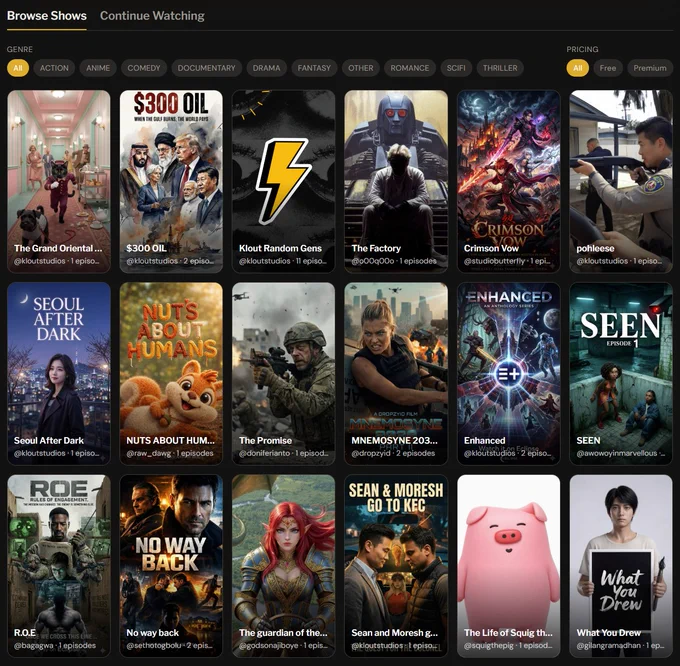Screen dimensions: 680x666
Task: Filter shows by DRAMA genre
Action: [266, 68]
